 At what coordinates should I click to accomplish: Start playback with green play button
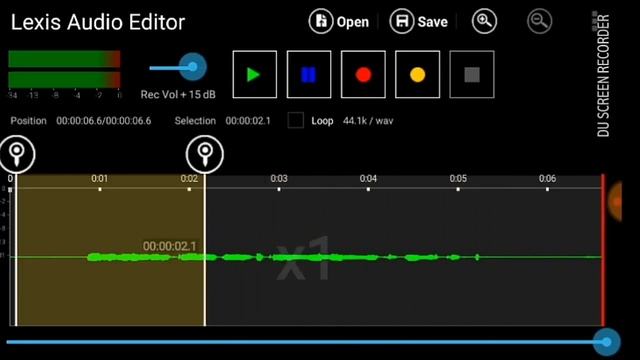click(255, 74)
